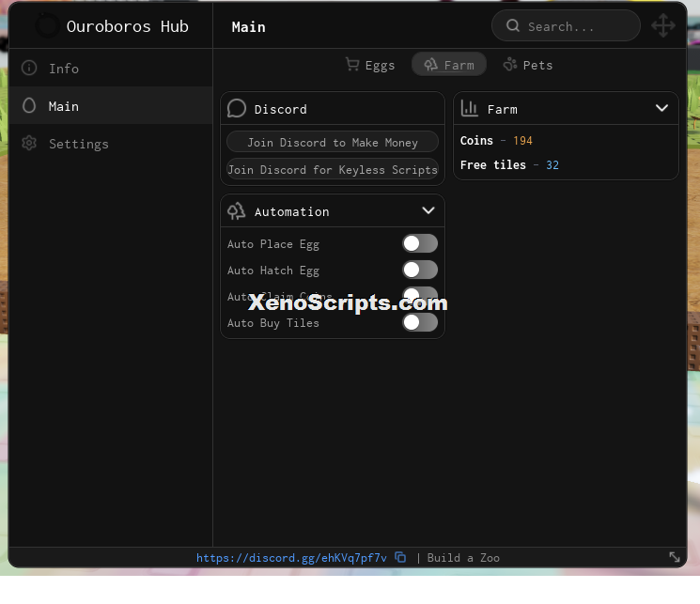This screenshot has height=604, width=700.
Task: Switch to the Pets tab
Action: click(528, 65)
